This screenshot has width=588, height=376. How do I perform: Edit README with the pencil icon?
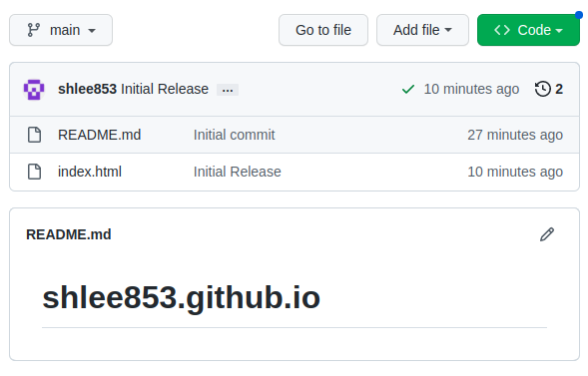[547, 234]
